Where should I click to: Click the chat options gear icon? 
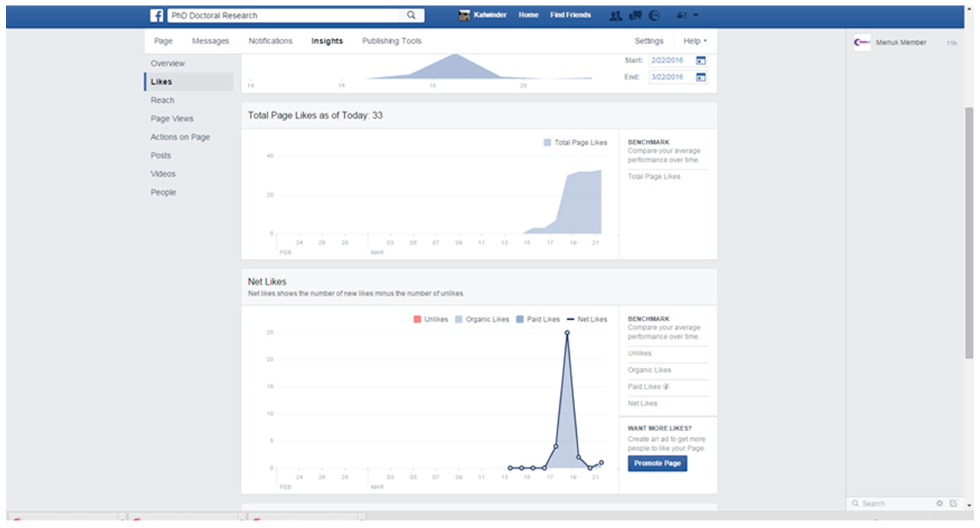tap(939, 503)
